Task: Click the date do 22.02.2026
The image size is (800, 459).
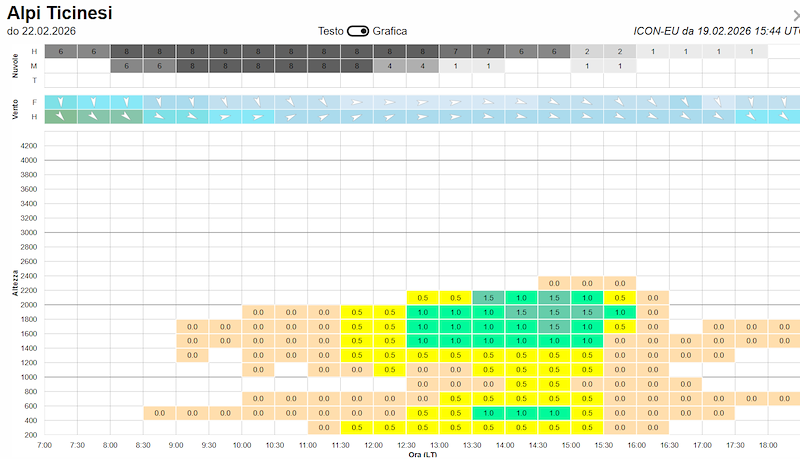Action: 42,31
